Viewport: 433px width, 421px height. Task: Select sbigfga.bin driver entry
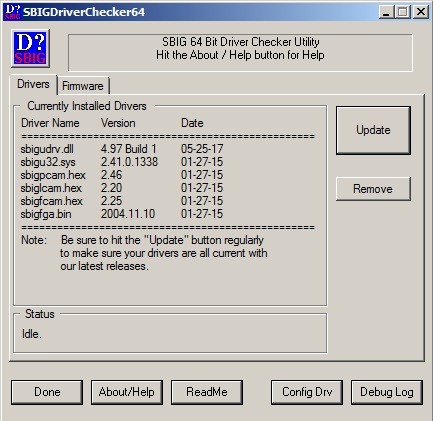coord(122,214)
